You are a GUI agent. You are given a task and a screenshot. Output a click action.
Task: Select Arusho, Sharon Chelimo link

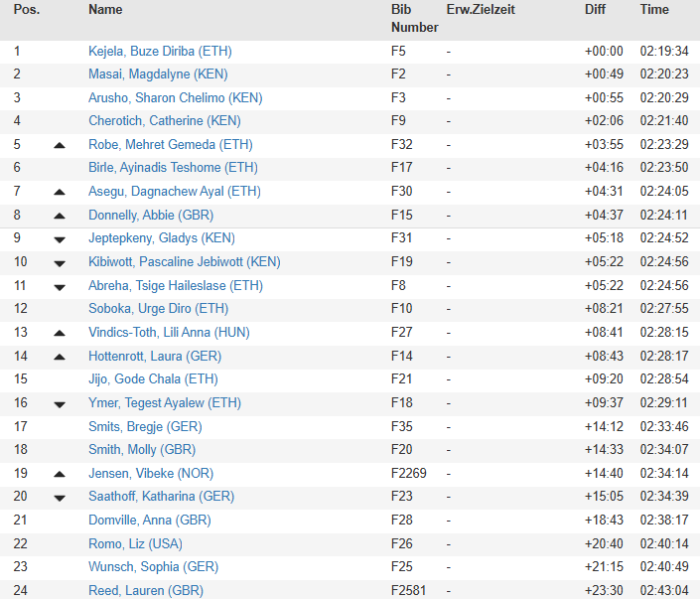(176, 97)
